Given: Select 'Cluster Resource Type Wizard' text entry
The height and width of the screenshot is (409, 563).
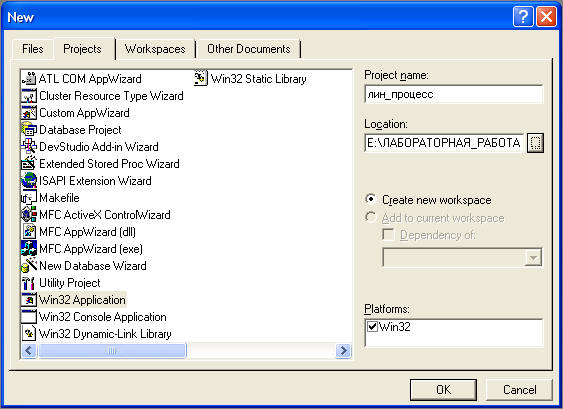Looking at the screenshot, I should click(111, 96).
